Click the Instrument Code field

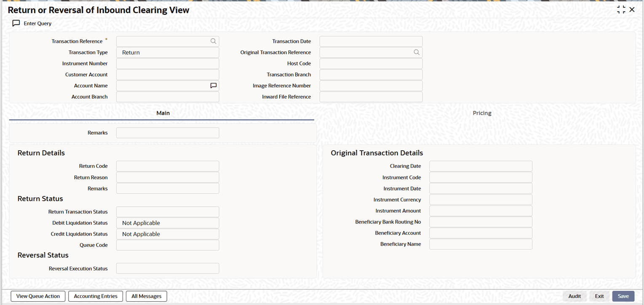(x=481, y=178)
